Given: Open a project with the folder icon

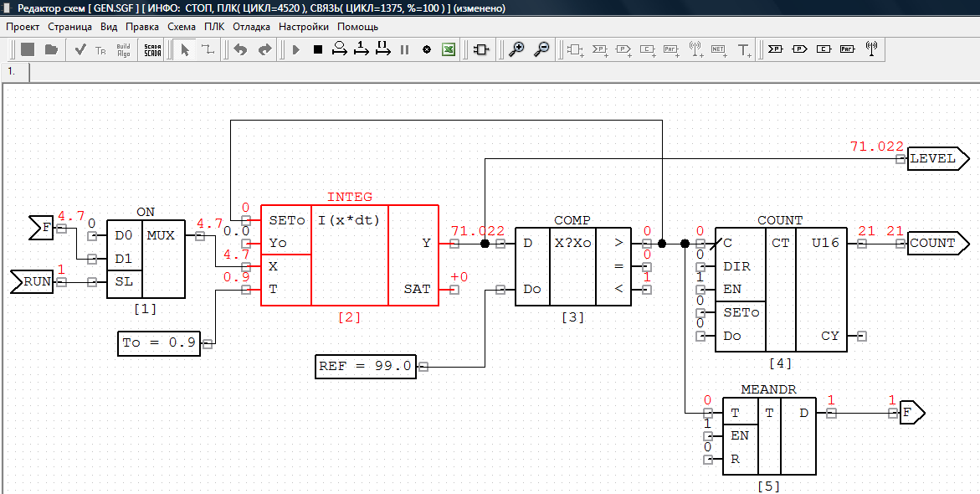Looking at the screenshot, I should click(x=51, y=49).
